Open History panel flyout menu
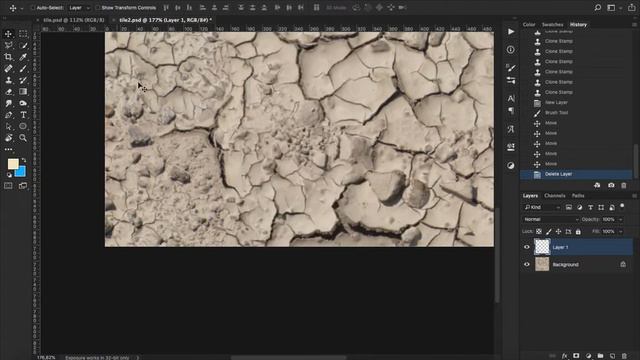The image size is (640, 360). point(634,24)
